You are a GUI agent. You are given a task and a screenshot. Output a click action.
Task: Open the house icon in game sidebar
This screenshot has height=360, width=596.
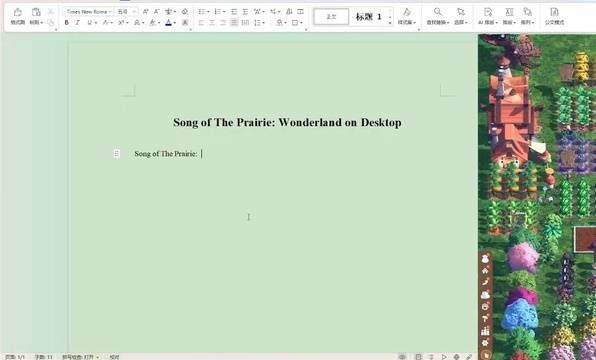pos(485,270)
